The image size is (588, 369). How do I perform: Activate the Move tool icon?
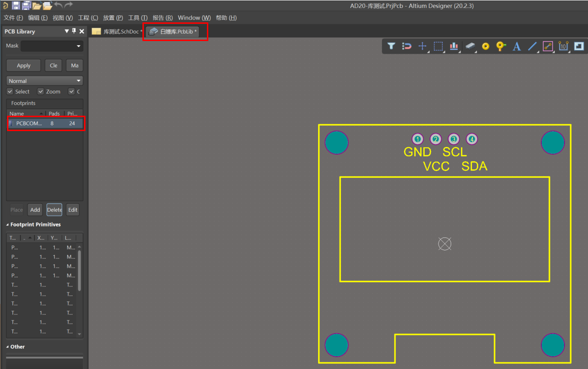[422, 46]
